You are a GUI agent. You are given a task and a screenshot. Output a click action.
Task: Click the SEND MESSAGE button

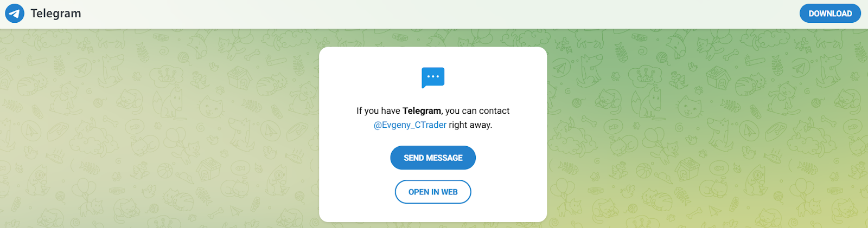point(433,158)
